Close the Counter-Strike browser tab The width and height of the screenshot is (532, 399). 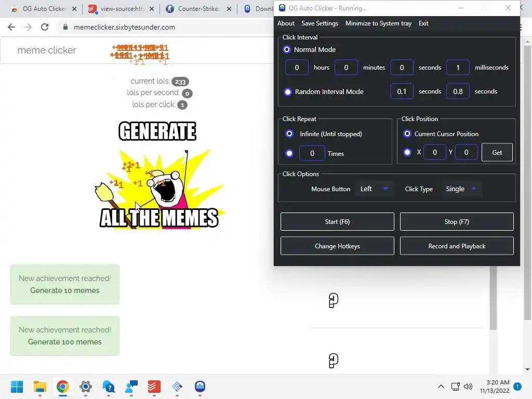pos(229,9)
